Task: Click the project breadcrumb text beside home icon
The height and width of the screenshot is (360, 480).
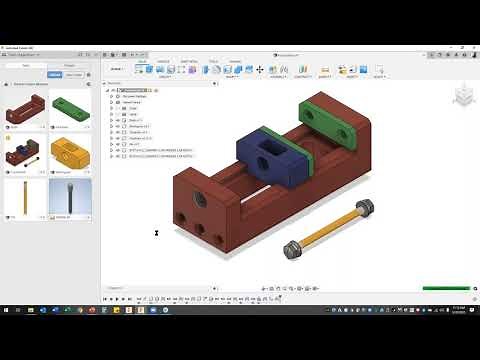Action: tap(31, 84)
